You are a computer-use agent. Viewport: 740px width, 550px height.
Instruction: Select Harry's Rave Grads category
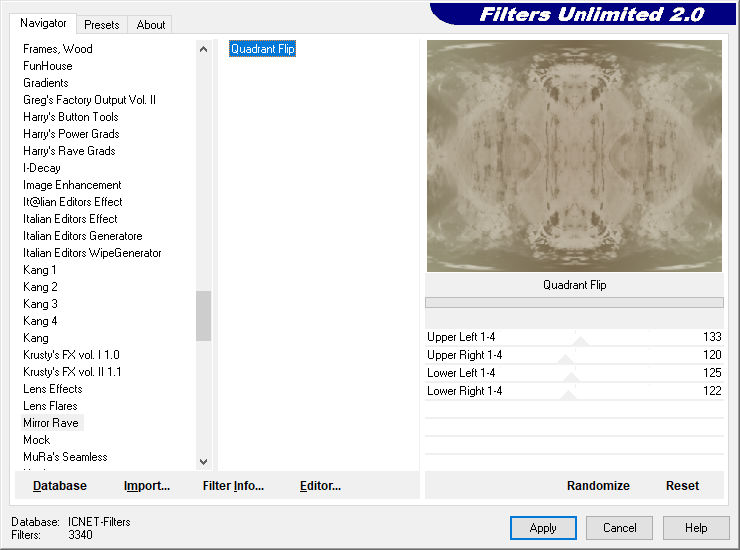click(69, 151)
